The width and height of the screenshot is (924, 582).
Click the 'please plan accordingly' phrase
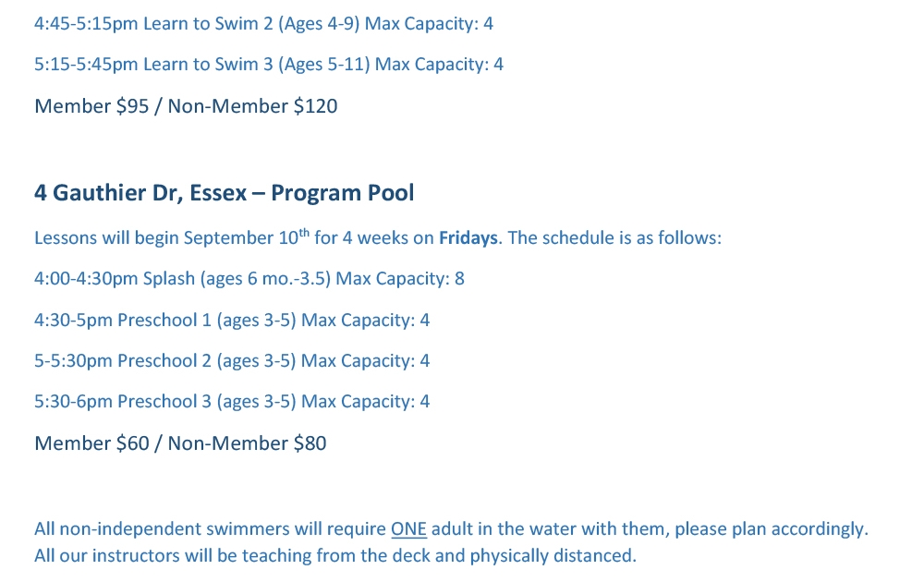(772, 529)
